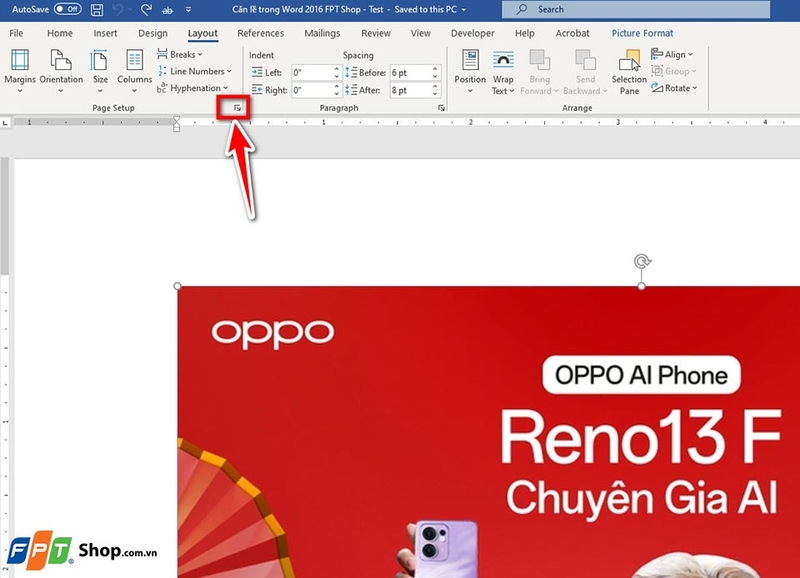The width and height of the screenshot is (800, 578).
Task: Click the Save disk icon
Action: click(96, 9)
